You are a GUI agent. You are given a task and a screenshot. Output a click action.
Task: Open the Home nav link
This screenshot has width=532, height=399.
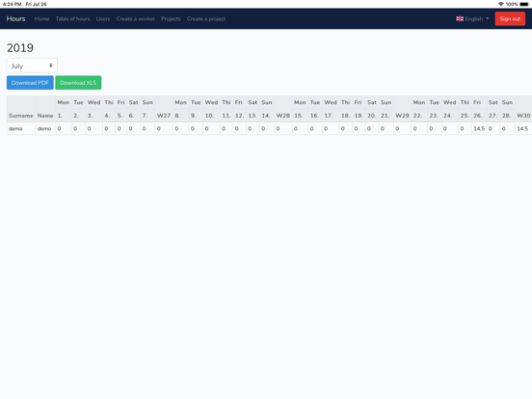pyautogui.click(x=41, y=18)
